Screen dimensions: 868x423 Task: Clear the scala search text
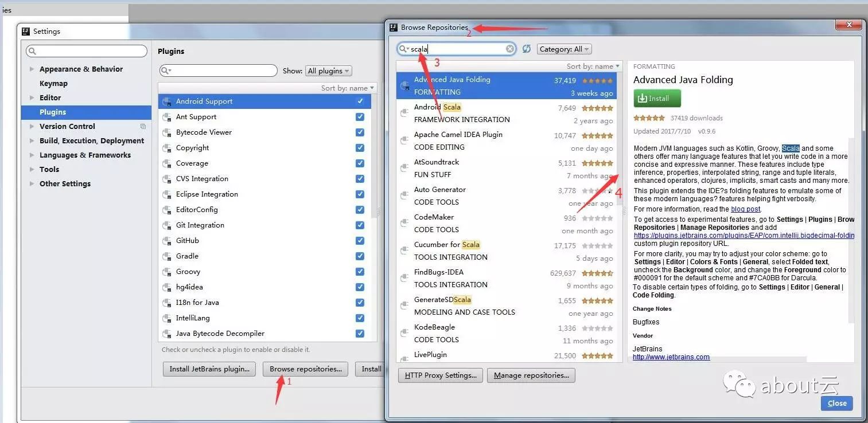point(510,49)
